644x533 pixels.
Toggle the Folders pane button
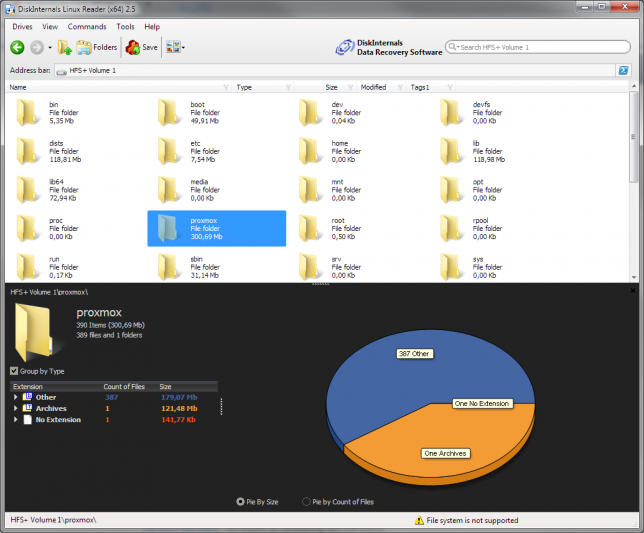pyautogui.click(x=97, y=48)
